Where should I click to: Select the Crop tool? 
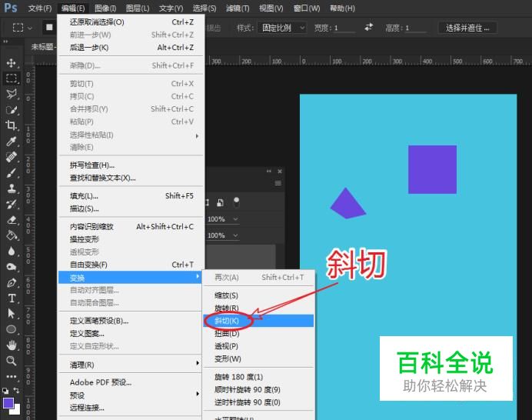pyautogui.click(x=12, y=125)
